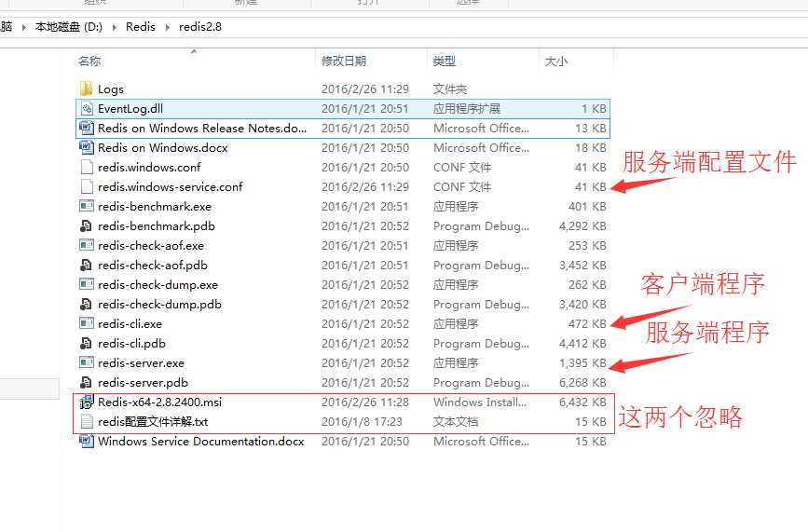Select file name redis-cli.pdb

click(131, 344)
